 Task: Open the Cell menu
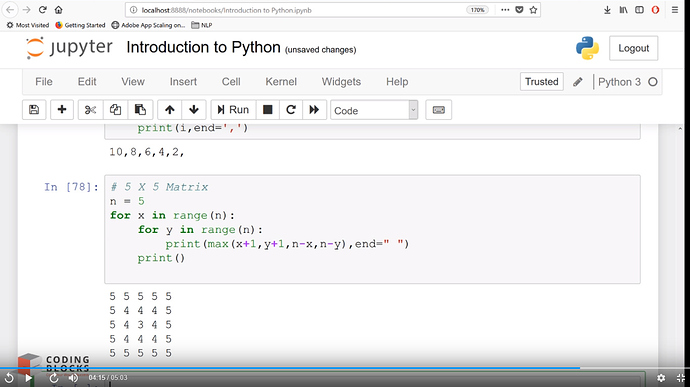coord(231,82)
